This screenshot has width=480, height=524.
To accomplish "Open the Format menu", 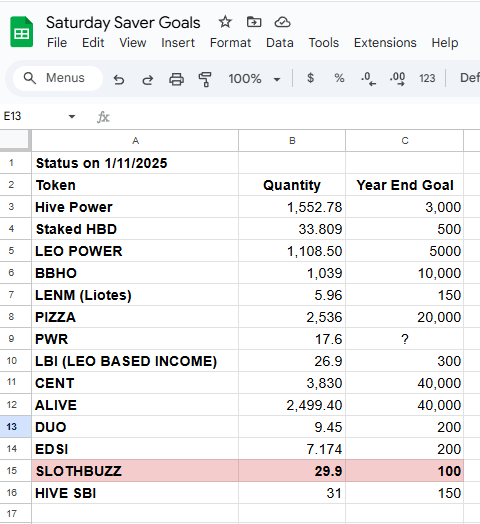I will coord(230,43).
